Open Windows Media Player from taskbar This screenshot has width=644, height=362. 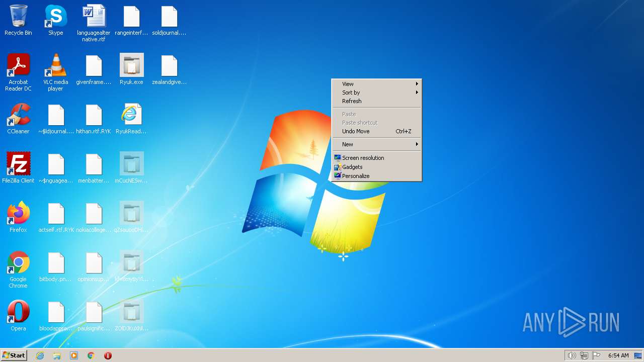point(74,355)
